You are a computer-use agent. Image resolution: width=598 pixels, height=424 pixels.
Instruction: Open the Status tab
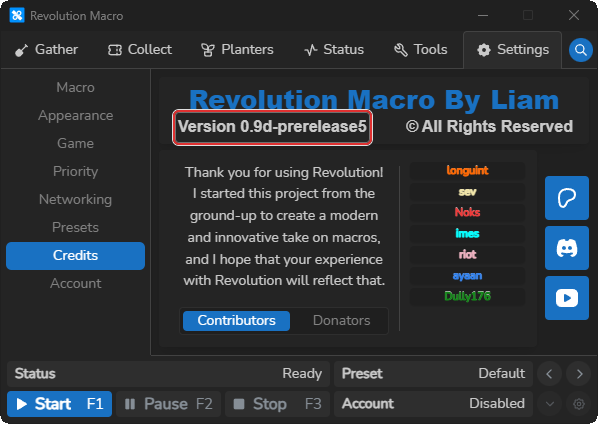tap(334, 50)
